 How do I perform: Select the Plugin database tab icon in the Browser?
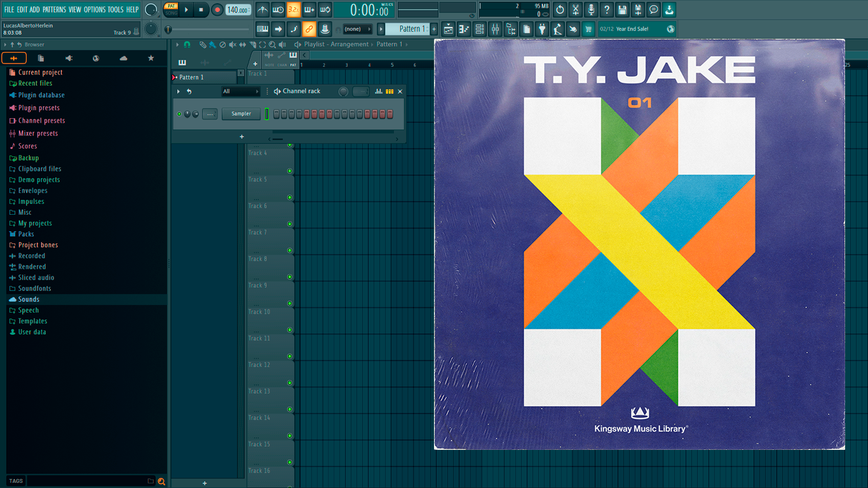69,58
